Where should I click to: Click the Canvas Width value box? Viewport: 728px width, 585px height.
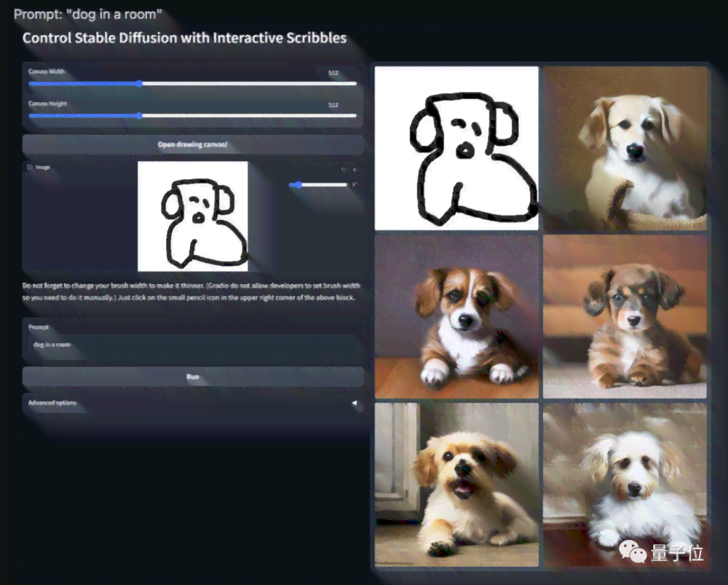tap(336, 72)
